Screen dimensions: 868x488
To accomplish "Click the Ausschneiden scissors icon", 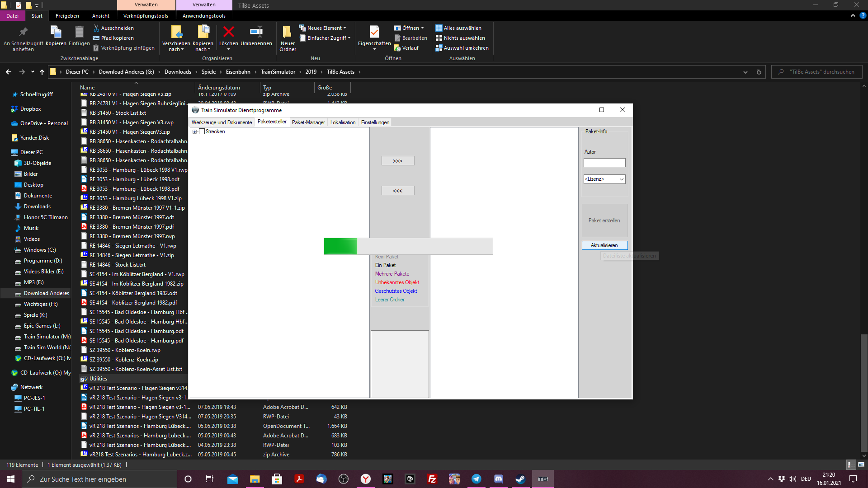I will click(x=96, y=28).
